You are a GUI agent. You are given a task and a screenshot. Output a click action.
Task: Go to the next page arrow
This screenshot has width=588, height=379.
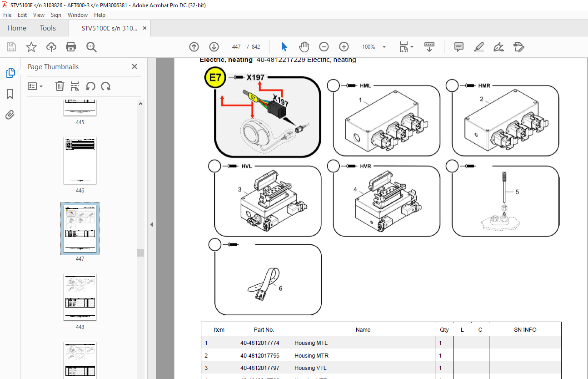click(x=214, y=47)
